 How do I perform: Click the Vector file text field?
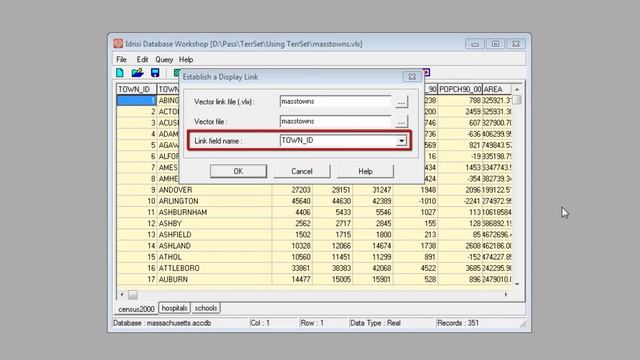[x=336, y=121]
